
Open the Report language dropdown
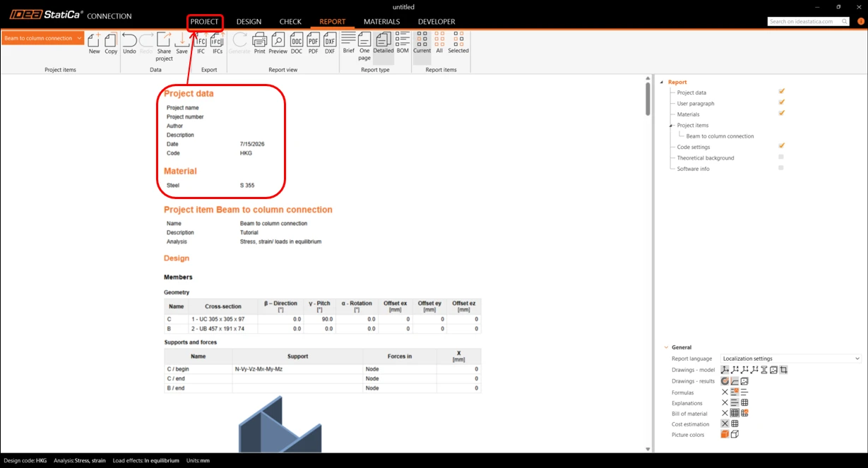[791, 359]
